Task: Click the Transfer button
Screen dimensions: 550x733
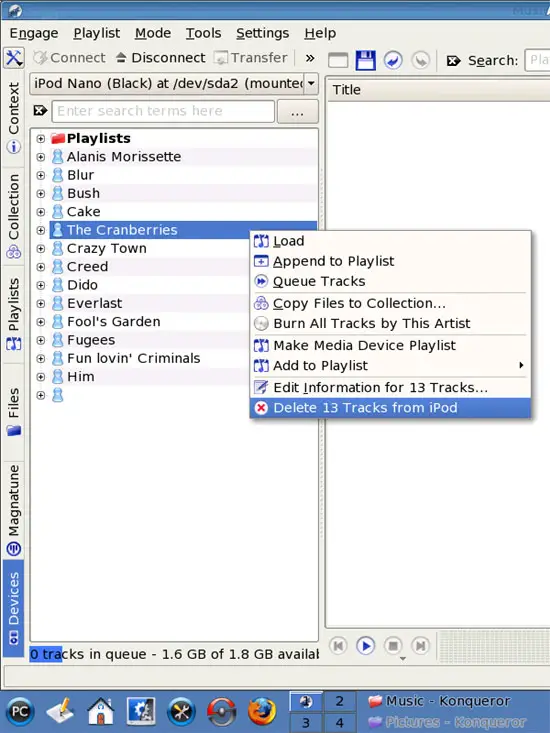Action: [250, 58]
